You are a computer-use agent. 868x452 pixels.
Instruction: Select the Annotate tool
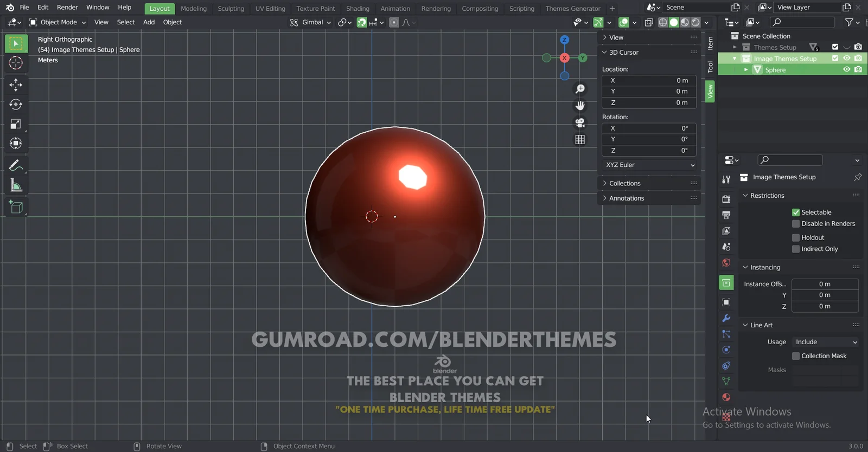click(16, 165)
